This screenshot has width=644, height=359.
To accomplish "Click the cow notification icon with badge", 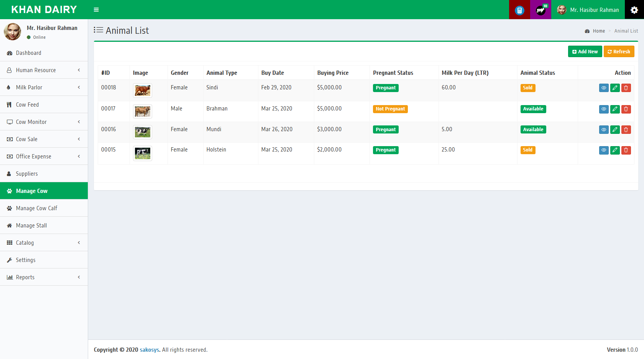I will [x=540, y=10].
